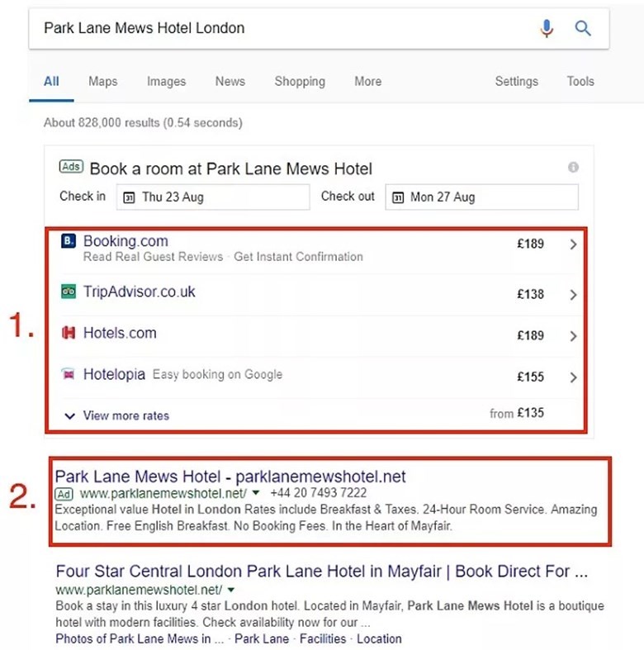Click the check out date field

point(481,197)
